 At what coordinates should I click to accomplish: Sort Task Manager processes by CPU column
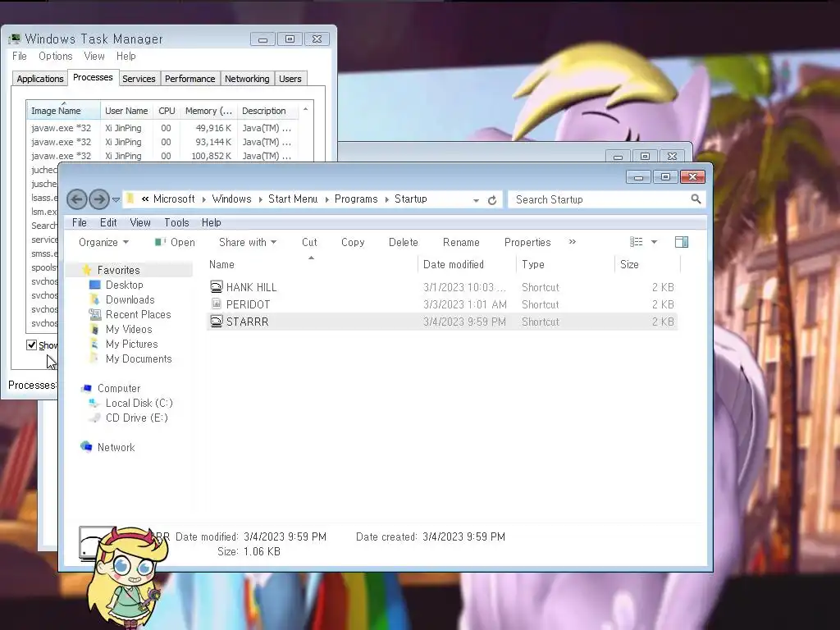point(167,111)
